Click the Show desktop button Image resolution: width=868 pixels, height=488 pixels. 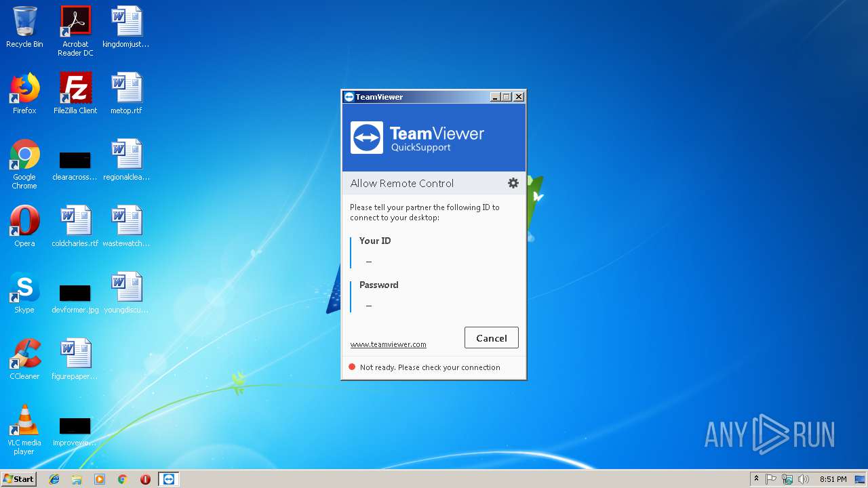click(x=861, y=479)
